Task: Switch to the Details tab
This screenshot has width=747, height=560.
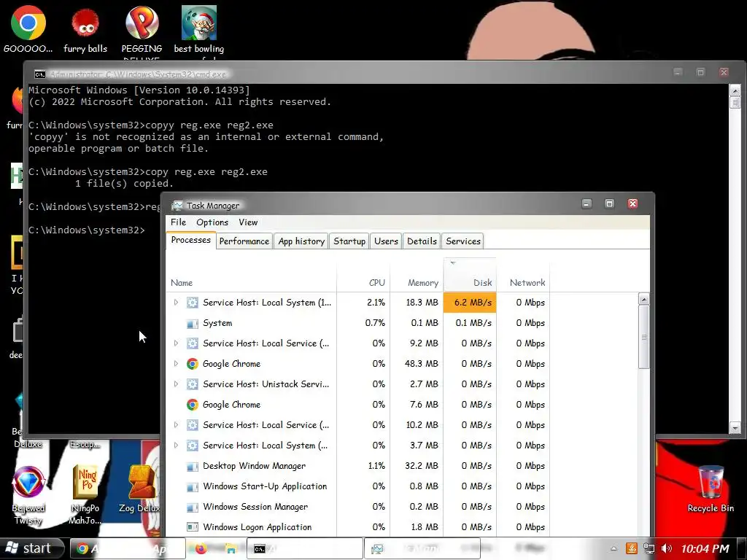Action: click(422, 241)
